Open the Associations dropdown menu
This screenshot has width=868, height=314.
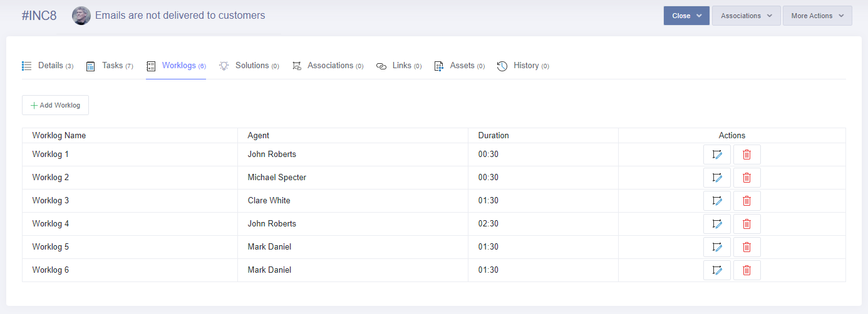point(746,16)
